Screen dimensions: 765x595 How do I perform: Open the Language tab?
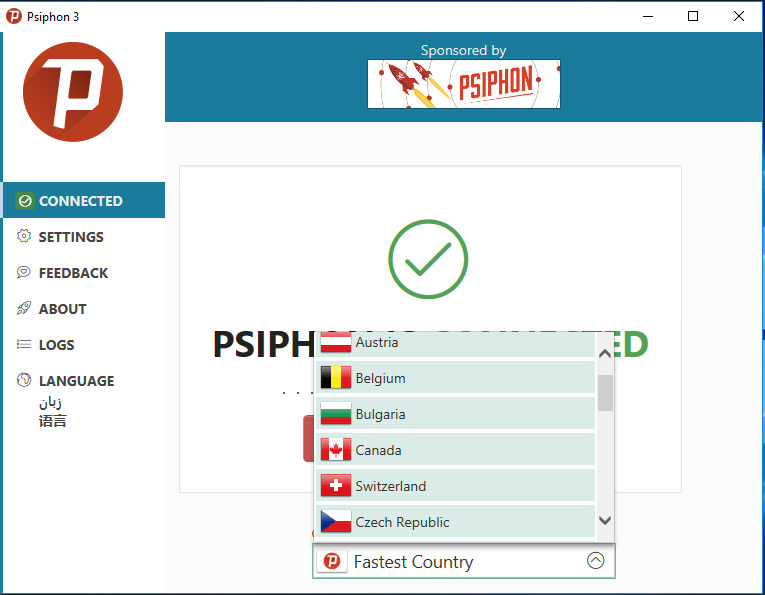pyautogui.click(x=84, y=380)
